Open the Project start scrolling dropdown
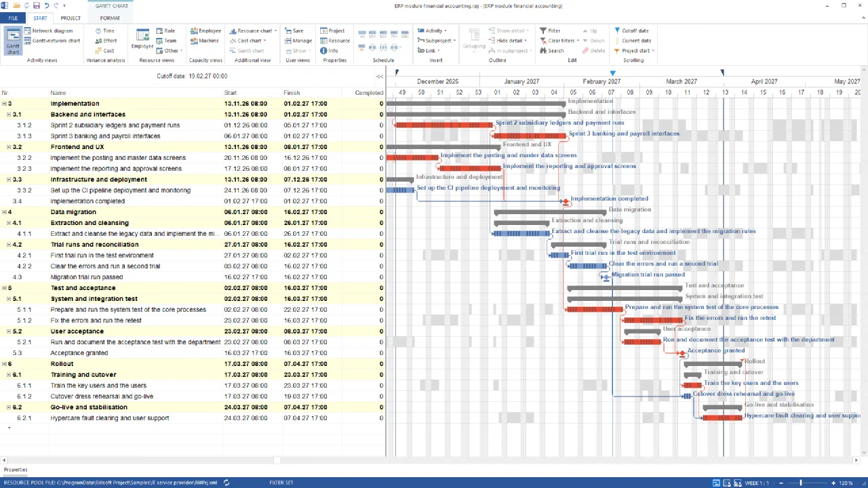 tap(634, 51)
